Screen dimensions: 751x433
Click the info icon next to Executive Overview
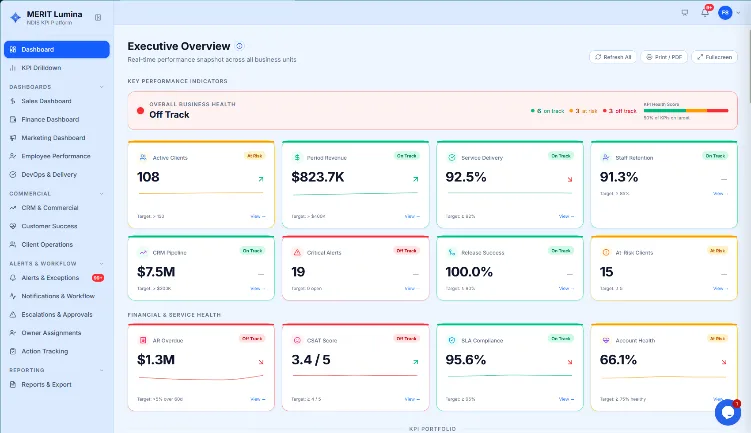[239, 46]
